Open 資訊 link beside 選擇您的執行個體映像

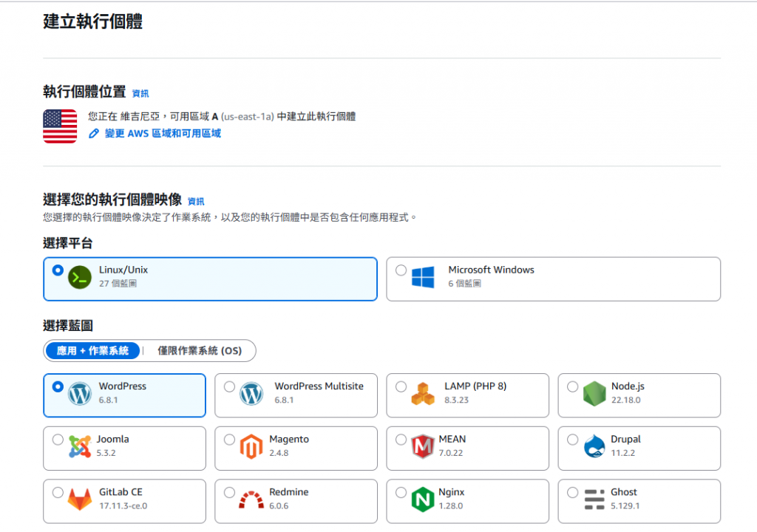(196, 201)
